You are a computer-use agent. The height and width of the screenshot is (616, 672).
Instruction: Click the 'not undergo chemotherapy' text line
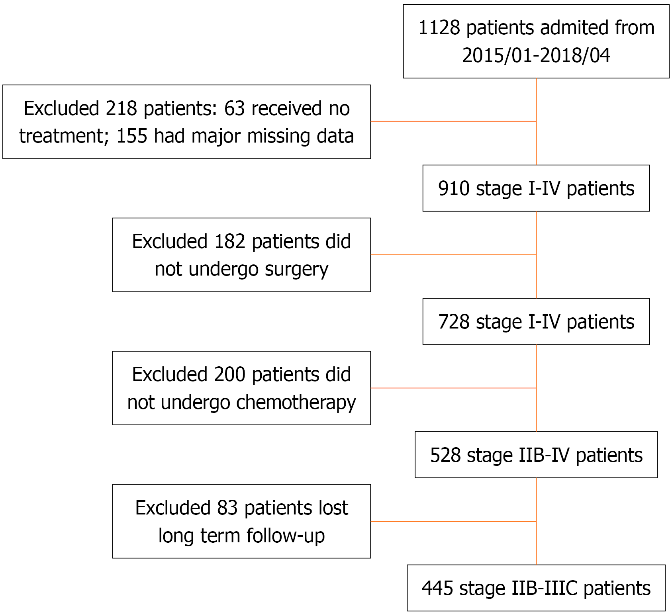(241, 403)
